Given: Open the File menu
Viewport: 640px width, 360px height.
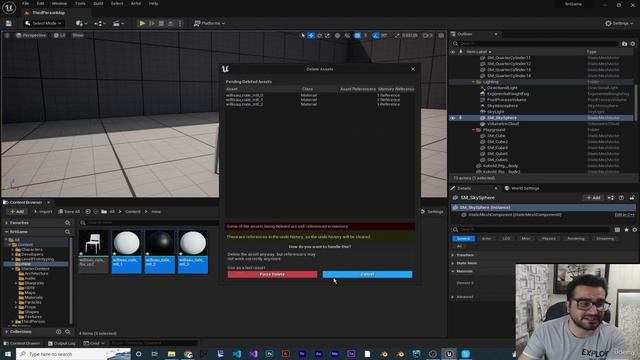Looking at the screenshot, I should pos(25,4).
